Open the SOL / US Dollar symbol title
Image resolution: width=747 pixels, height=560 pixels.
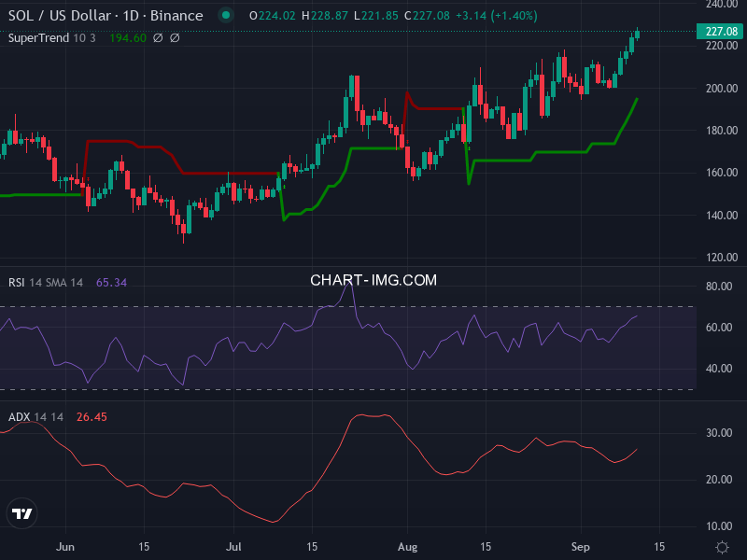[x=106, y=16]
